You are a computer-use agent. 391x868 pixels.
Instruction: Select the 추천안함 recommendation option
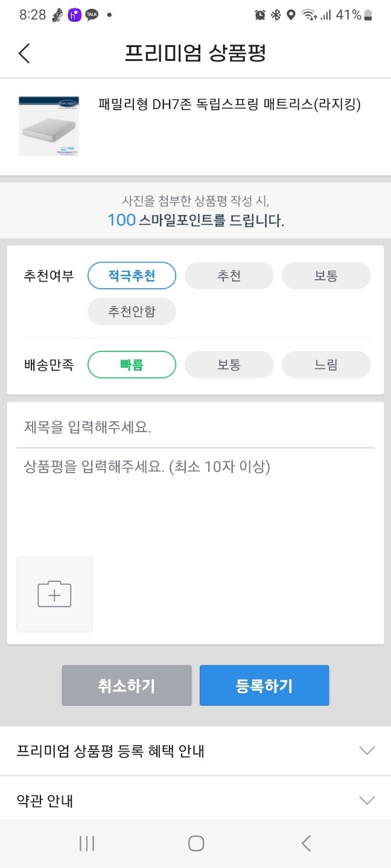tap(132, 312)
